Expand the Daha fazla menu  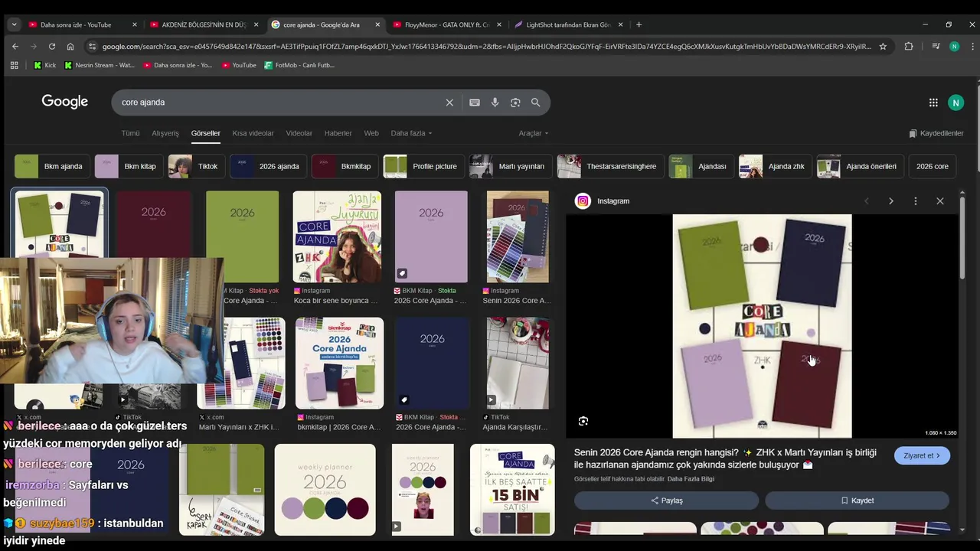(411, 133)
